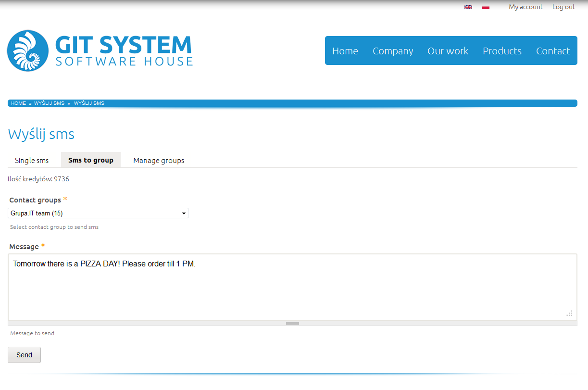Navigate to the Products menu item
Screen dimensions: 588x390
click(502, 51)
